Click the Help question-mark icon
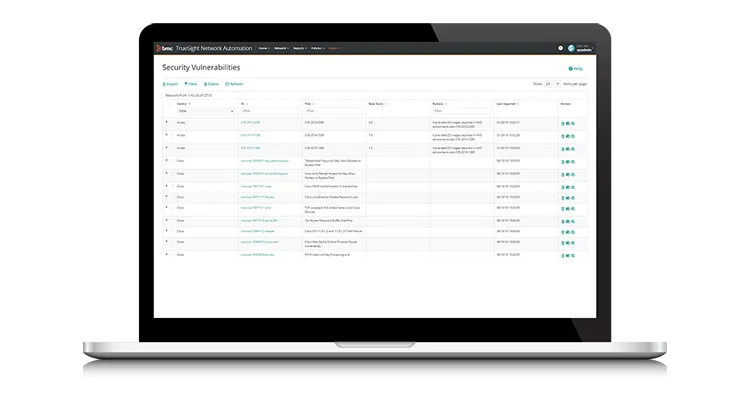 pyautogui.click(x=570, y=68)
